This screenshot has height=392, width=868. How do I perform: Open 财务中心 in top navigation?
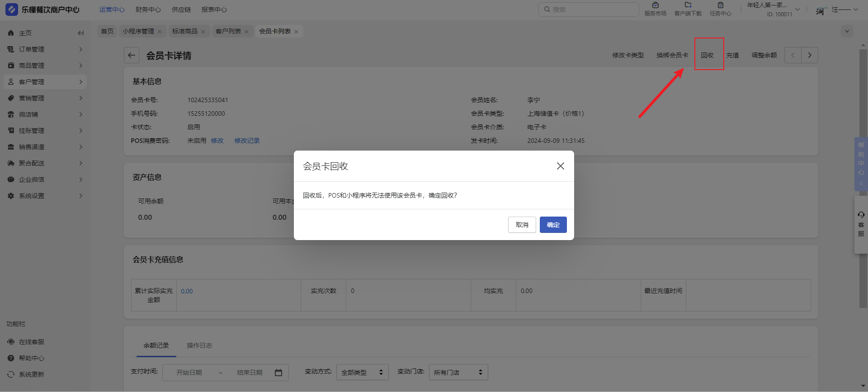click(x=148, y=9)
